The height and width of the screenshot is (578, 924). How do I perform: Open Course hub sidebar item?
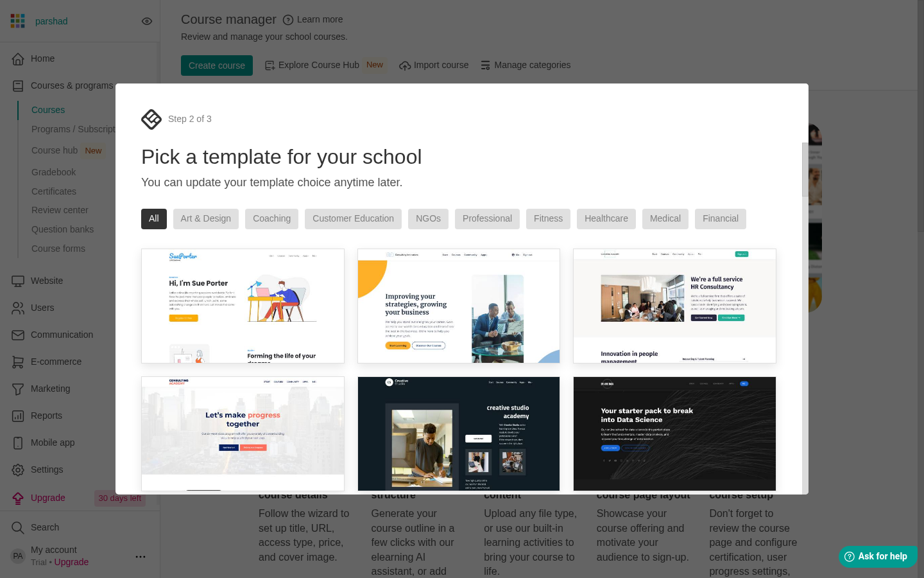(x=55, y=150)
